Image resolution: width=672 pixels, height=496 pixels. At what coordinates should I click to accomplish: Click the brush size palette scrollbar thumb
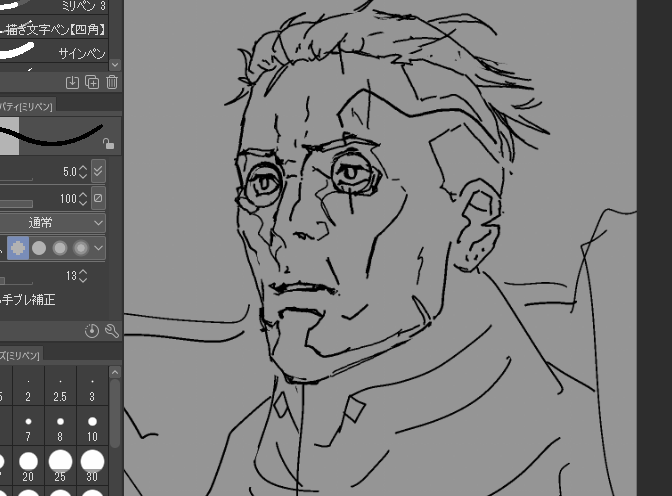click(115, 413)
